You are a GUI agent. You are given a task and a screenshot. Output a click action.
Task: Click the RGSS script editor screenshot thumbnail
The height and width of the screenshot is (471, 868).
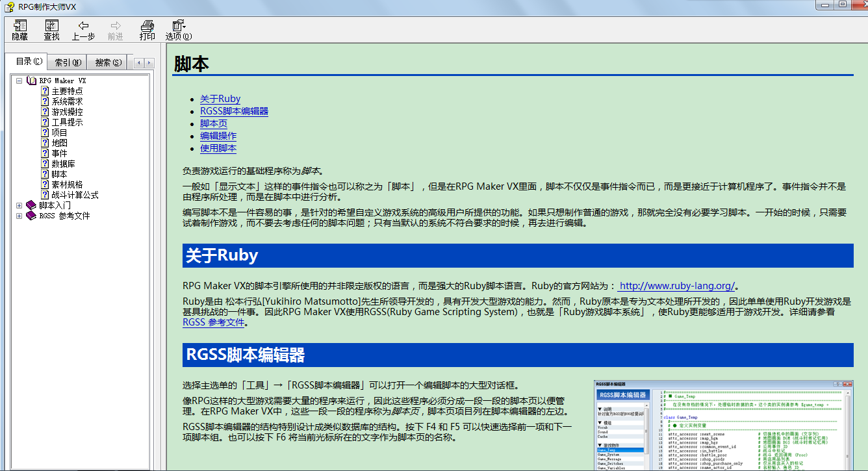click(x=723, y=425)
